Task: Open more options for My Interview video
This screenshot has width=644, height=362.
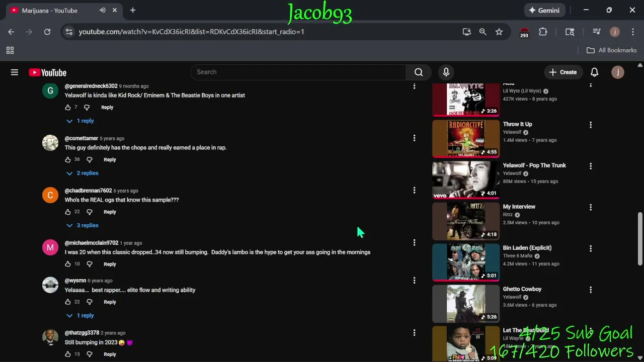Action: pyautogui.click(x=591, y=207)
